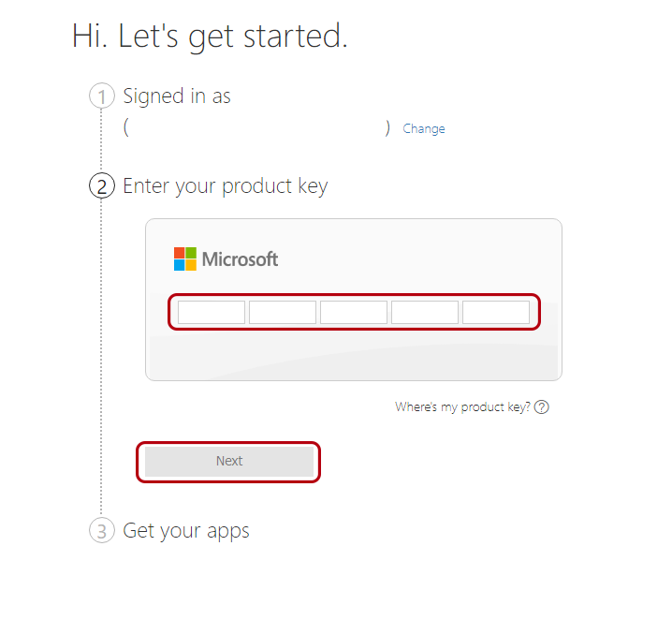The height and width of the screenshot is (620, 672).
Task: Select the "Enter your product key" step heading
Action: coord(226,186)
